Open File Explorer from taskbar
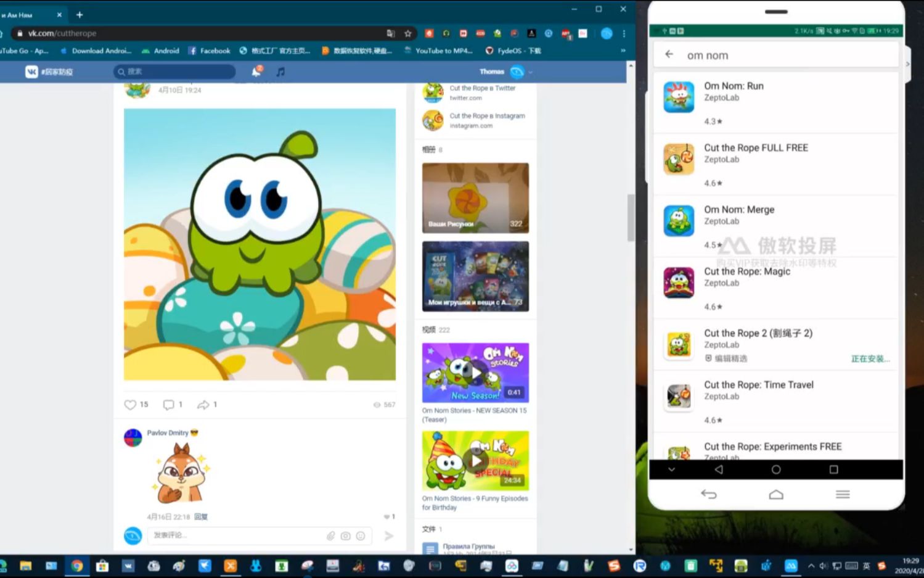 point(26,566)
